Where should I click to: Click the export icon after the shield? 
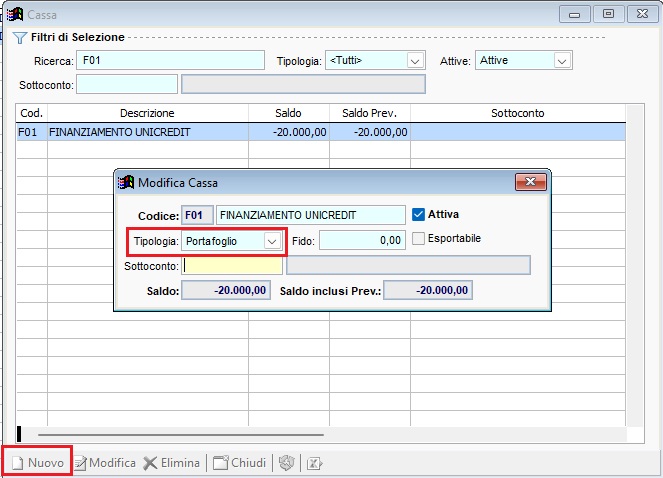313,463
